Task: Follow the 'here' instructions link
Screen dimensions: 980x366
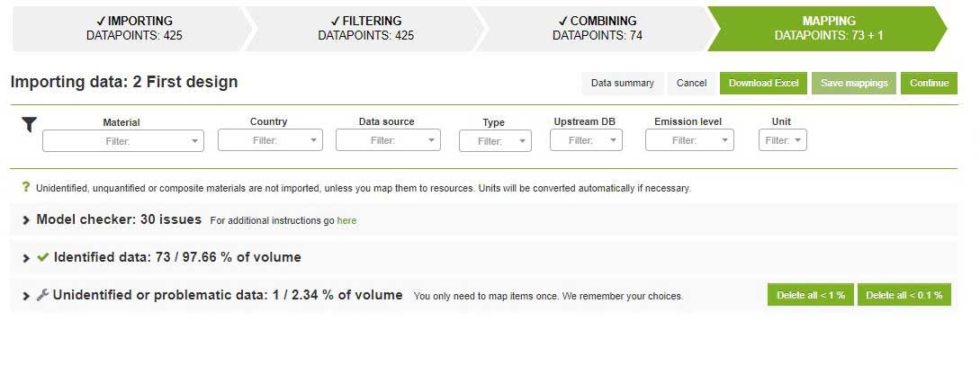Action: tap(346, 220)
